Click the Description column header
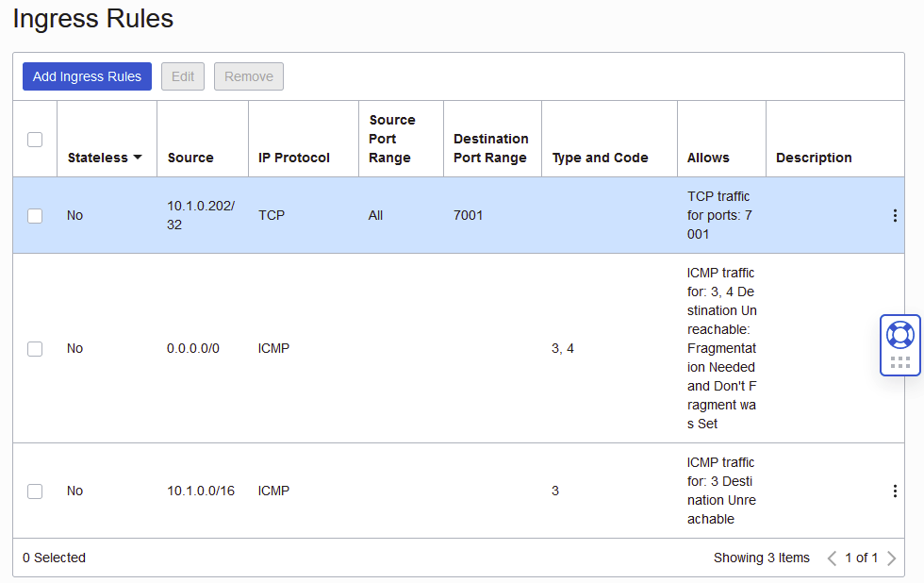This screenshot has width=924, height=583. 814,158
